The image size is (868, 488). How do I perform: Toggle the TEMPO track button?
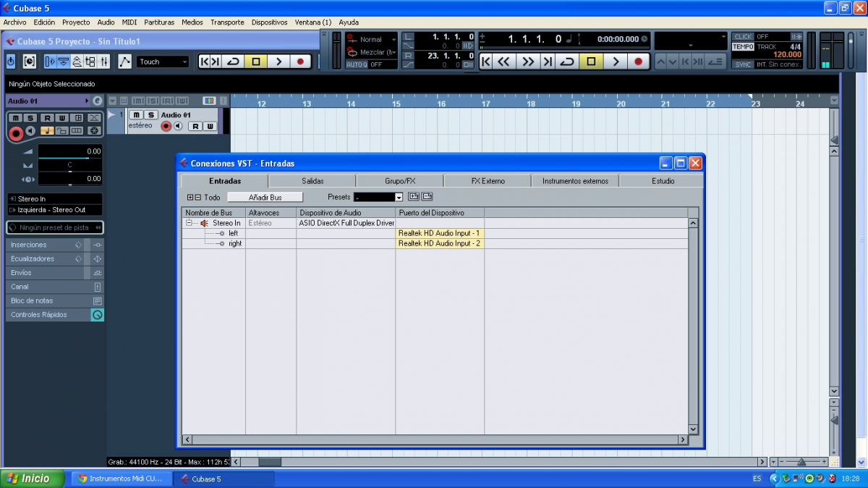click(x=743, y=46)
